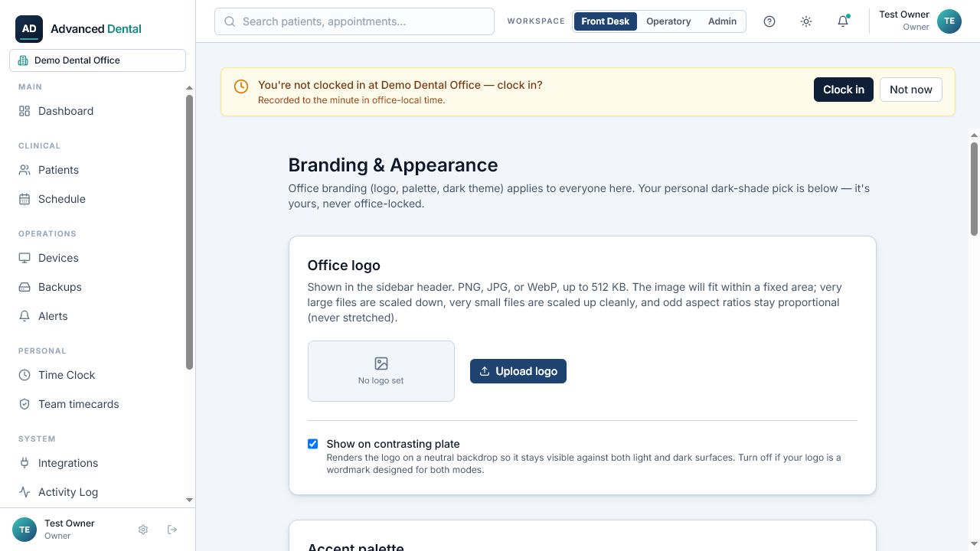The height and width of the screenshot is (551, 980).
Task: Click the building icon beside Demo Dental Office
Action: [23, 60]
